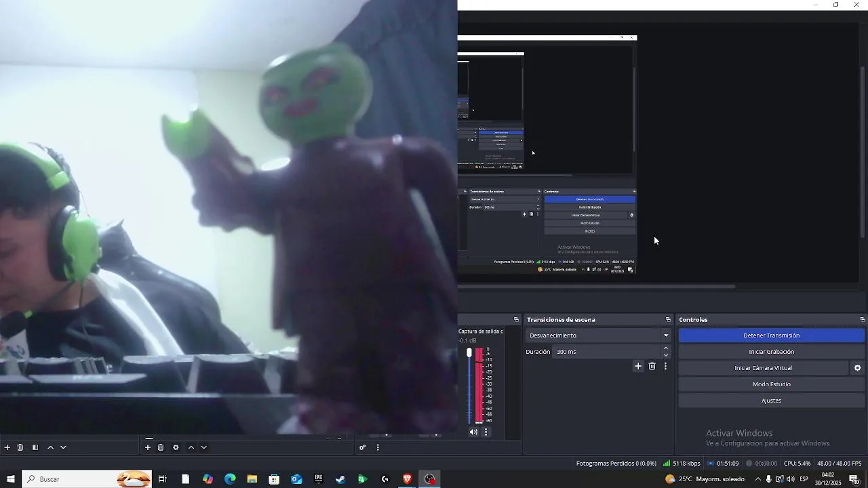
Task: Click the 5118 kbps bitrate indicator
Action: 682,464
